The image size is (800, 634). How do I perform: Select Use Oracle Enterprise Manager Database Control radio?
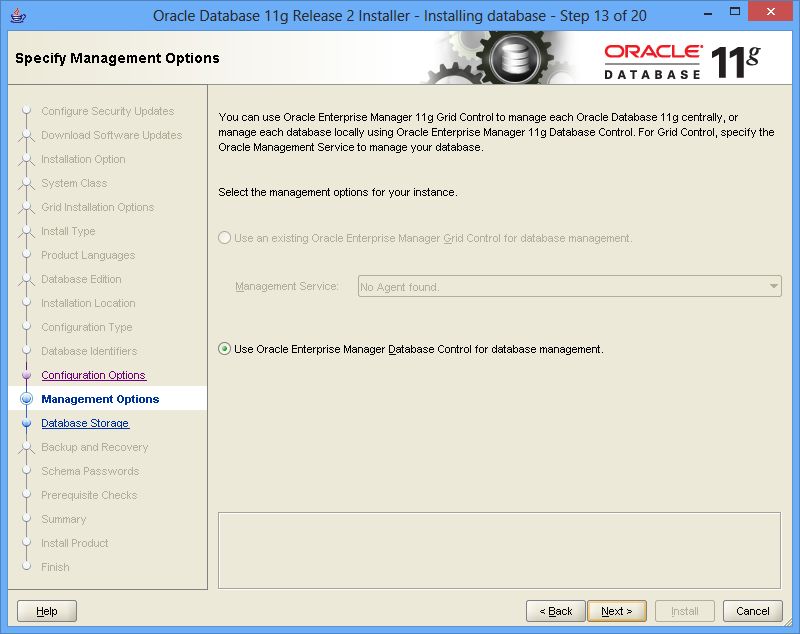coord(224,349)
